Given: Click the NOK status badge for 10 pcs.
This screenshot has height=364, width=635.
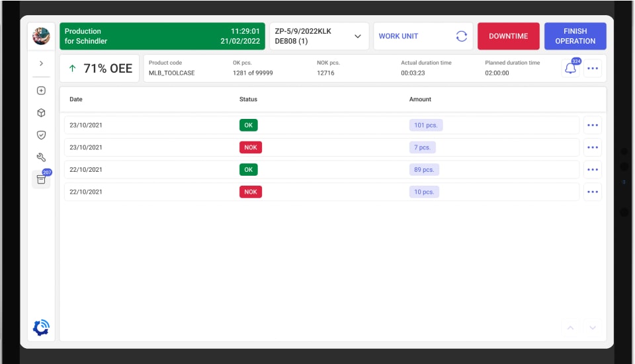Looking at the screenshot, I should click(250, 192).
